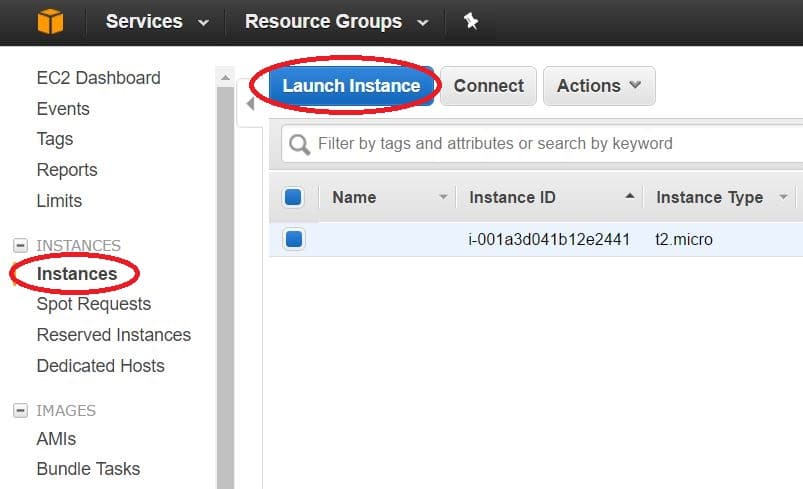The width and height of the screenshot is (803, 489).
Task: Collapse the IMAGES section in sidebar
Action: tap(19, 410)
